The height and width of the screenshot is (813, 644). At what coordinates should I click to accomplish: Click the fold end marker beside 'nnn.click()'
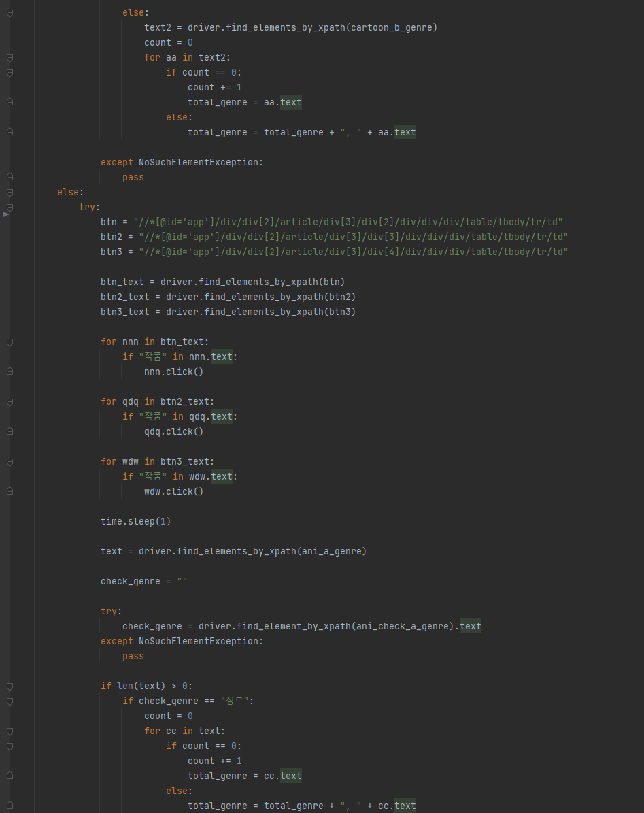click(10, 371)
